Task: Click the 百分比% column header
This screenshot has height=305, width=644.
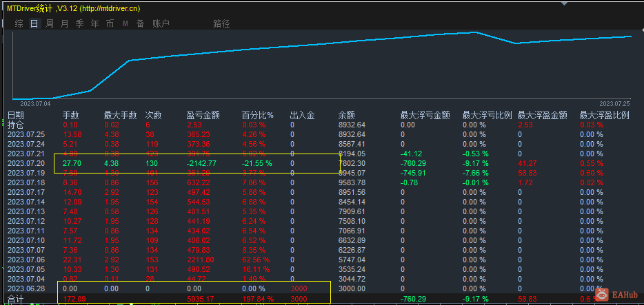Action: click(x=257, y=116)
